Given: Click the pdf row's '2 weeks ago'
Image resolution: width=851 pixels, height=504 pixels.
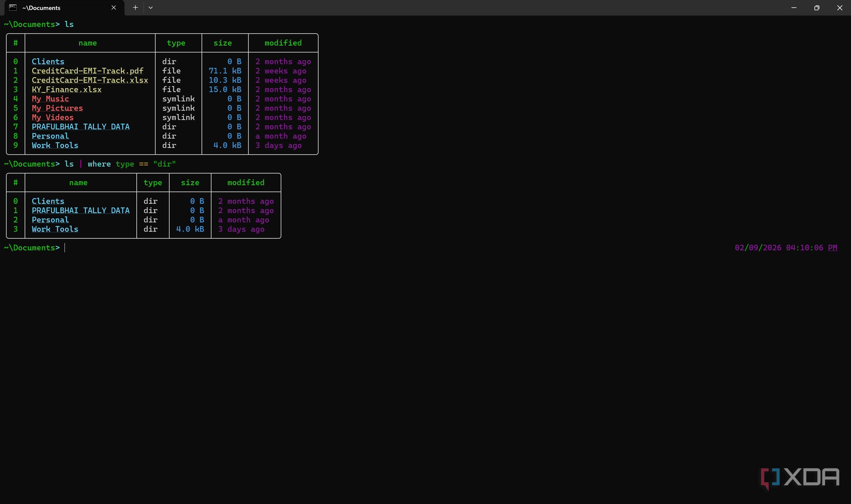Looking at the screenshot, I should 281,71.
